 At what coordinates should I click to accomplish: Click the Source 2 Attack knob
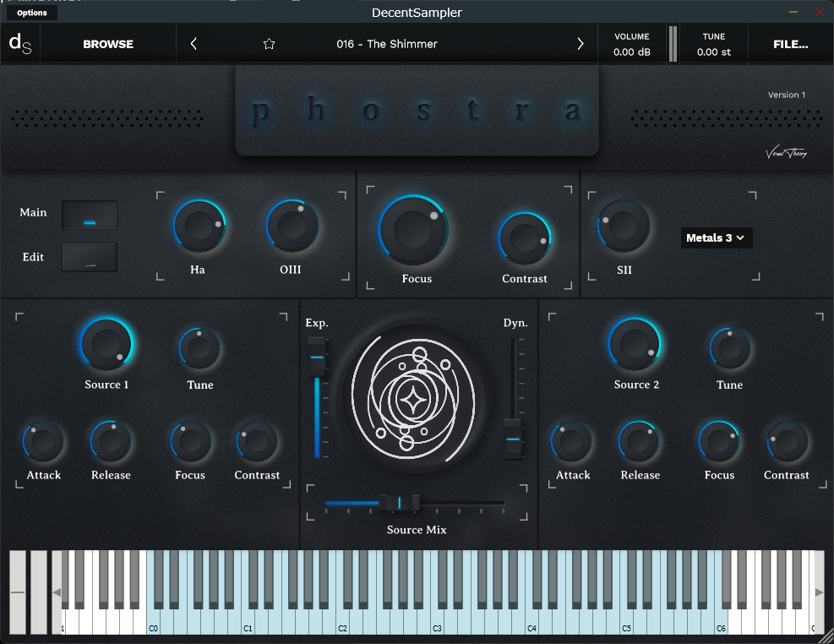(x=571, y=441)
